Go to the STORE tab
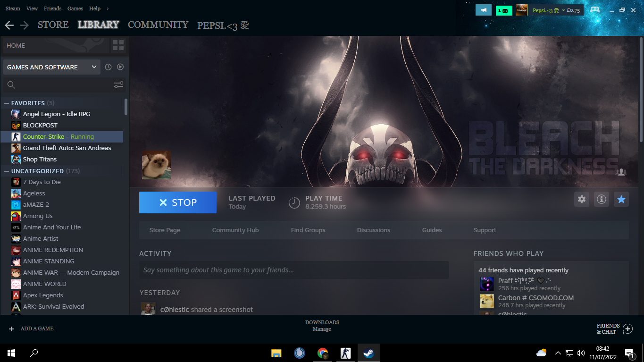Image resolution: width=644 pixels, height=362 pixels. [x=53, y=25]
